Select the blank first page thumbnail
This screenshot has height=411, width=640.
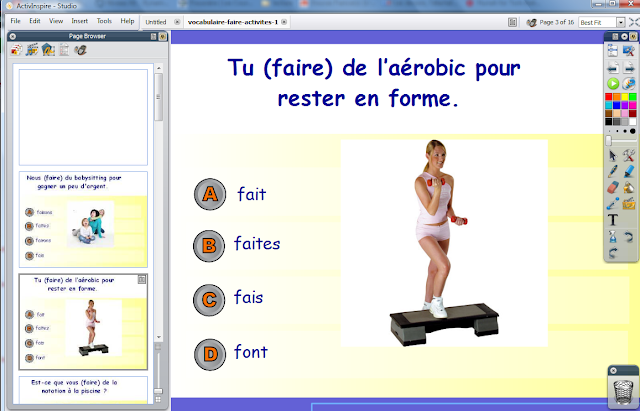tap(83, 117)
